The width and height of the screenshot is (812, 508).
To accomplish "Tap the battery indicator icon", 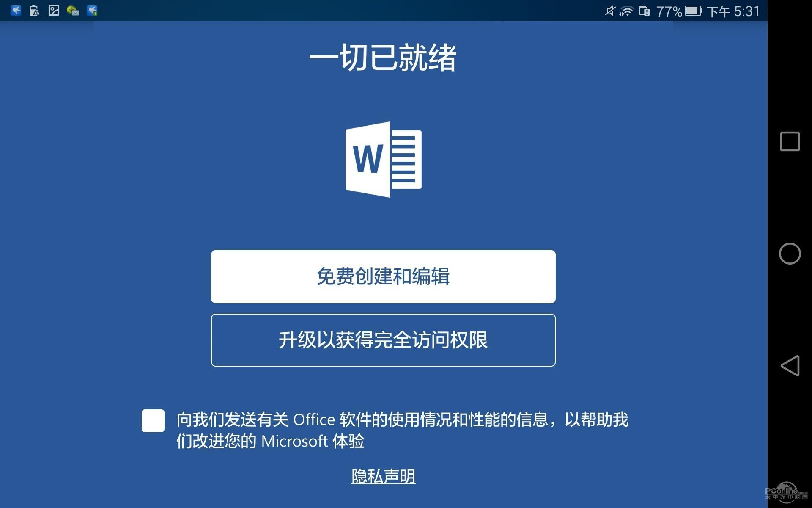I will point(693,11).
